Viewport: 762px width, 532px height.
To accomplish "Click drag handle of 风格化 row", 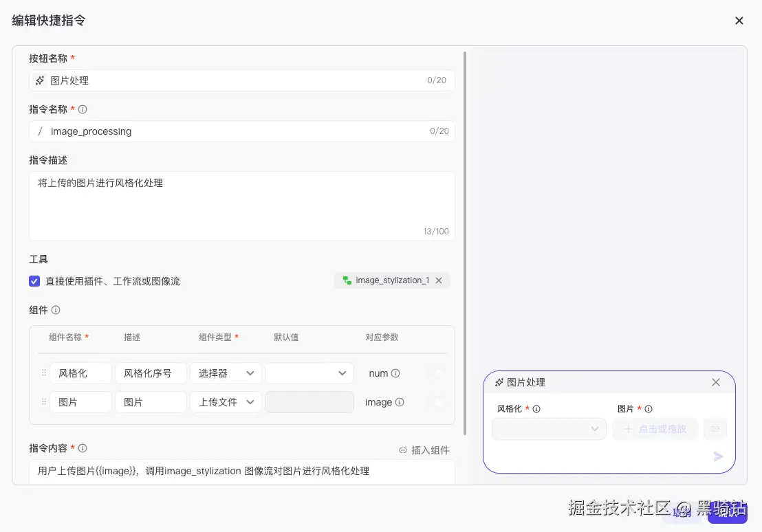I will [x=44, y=373].
